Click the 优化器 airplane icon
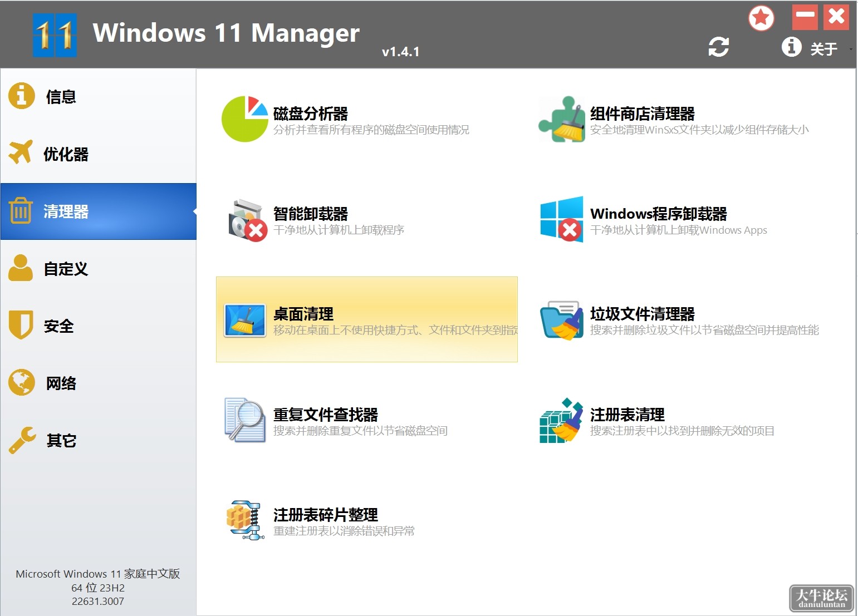Image resolution: width=858 pixels, height=616 pixels. [21, 152]
